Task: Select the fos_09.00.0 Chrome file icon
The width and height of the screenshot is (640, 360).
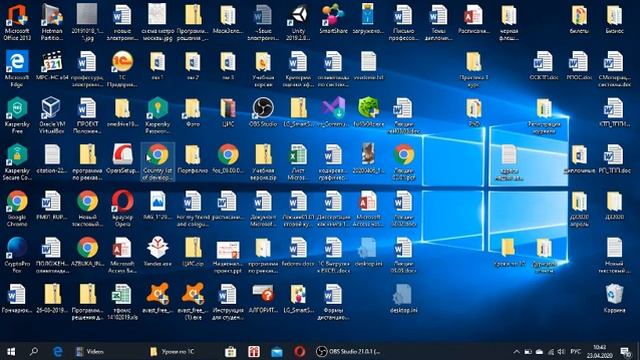Action: click(x=228, y=159)
